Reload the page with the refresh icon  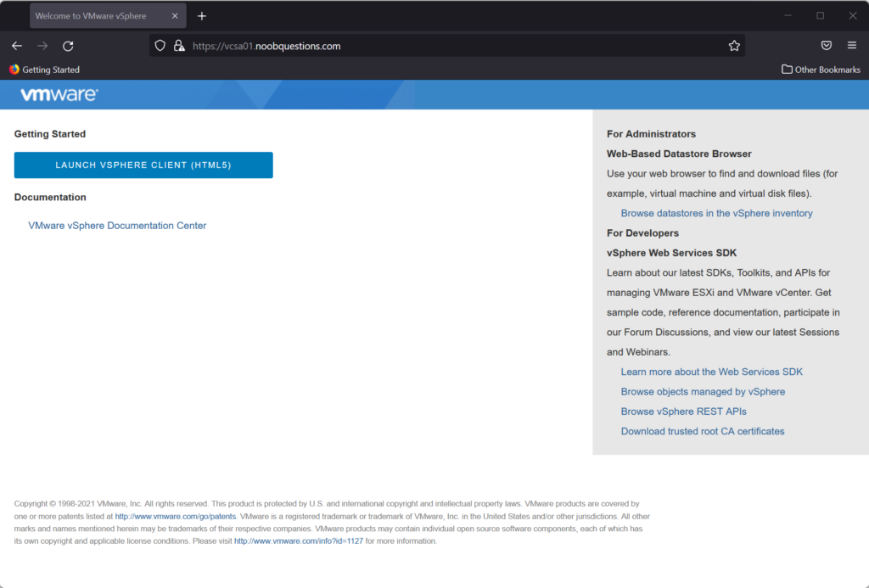(68, 46)
